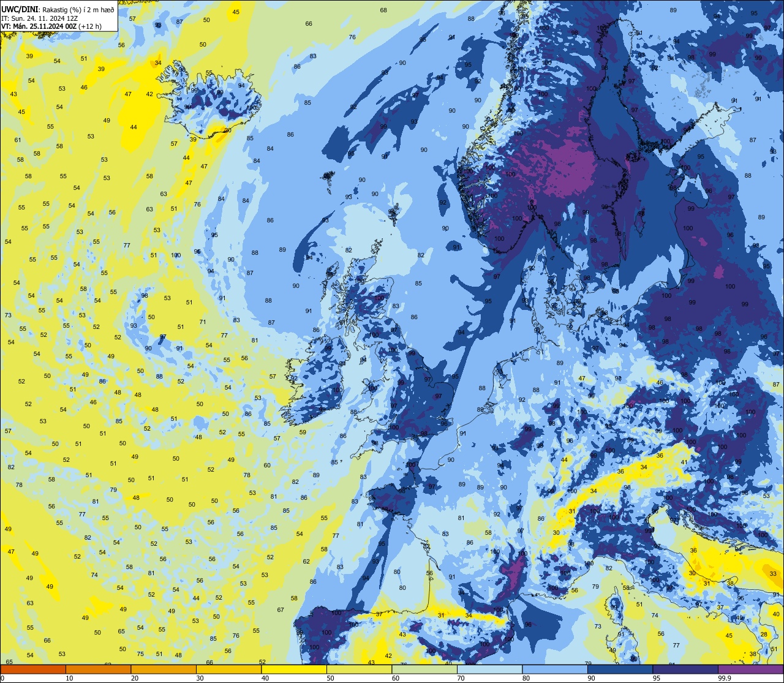Click the medium blue 90–95 legend segment
The width and height of the screenshot is (784, 683).
click(620, 670)
